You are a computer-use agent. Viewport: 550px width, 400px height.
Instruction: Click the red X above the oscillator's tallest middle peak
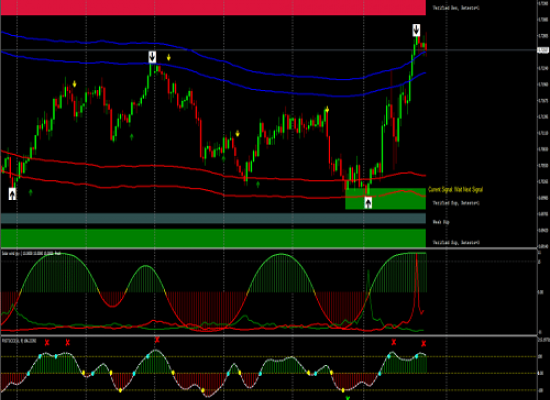click(x=157, y=339)
